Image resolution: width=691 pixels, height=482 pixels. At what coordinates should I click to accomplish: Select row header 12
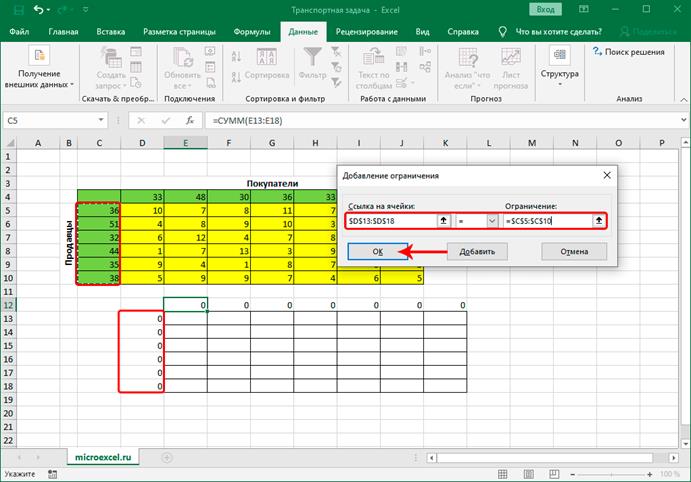coord(8,305)
